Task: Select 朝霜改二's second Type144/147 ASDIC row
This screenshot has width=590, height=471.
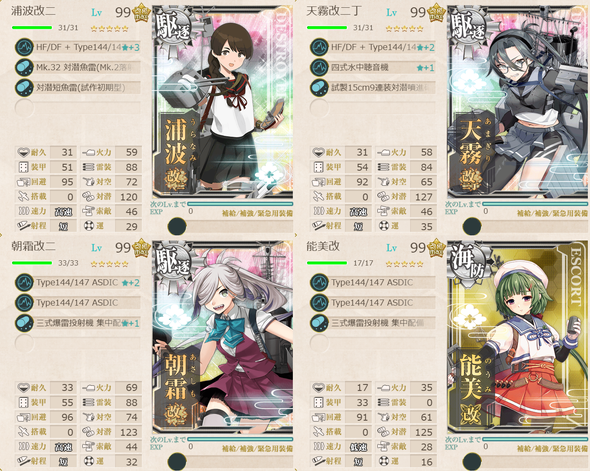Action: pyautogui.click(x=78, y=302)
